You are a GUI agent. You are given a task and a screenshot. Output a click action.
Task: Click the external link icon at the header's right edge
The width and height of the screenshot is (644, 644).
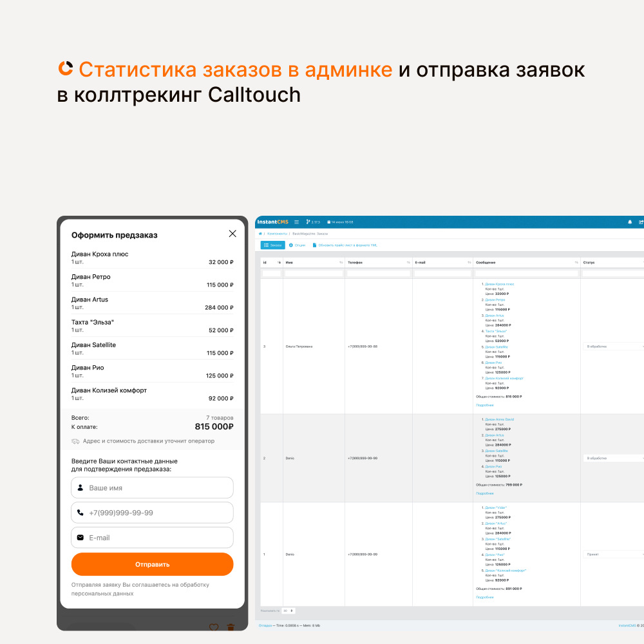(641, 222)
